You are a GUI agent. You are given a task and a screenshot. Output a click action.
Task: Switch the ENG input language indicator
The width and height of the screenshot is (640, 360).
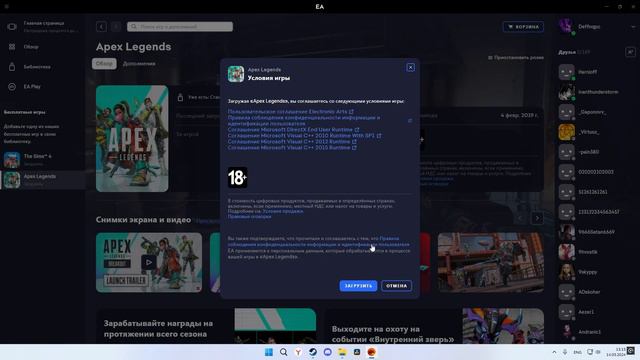(577, 352)
